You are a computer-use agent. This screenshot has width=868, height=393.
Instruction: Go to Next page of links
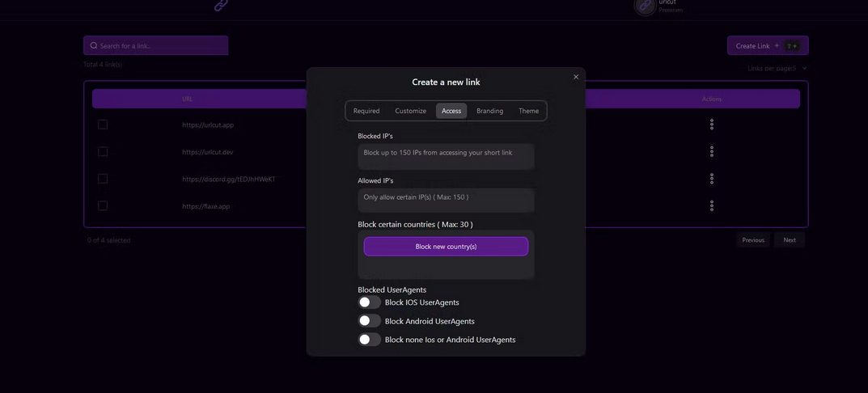coord(790,239)
